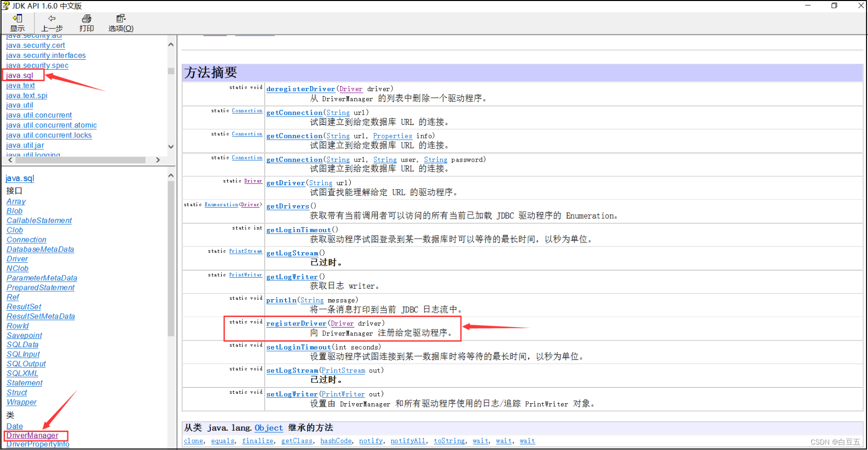Open the ResultSetMetaData interface
The image size is (868, 450).
point(41,316)
